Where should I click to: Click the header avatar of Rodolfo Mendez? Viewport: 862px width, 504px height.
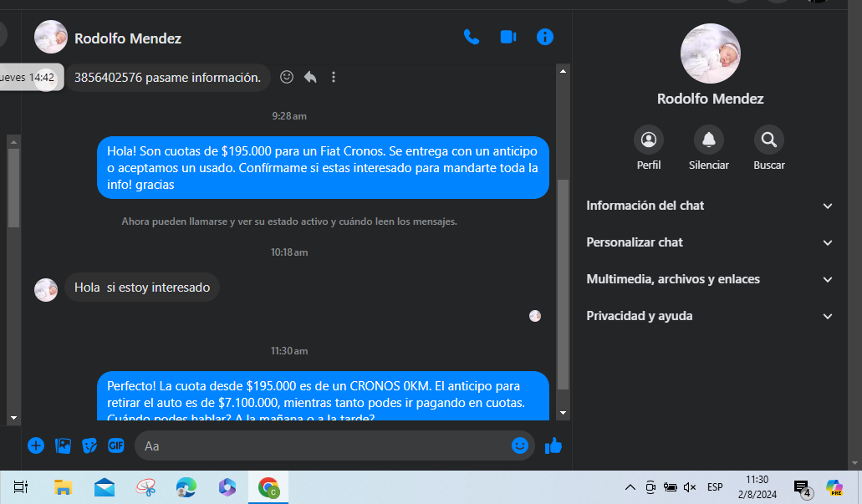tap(50, 37)
